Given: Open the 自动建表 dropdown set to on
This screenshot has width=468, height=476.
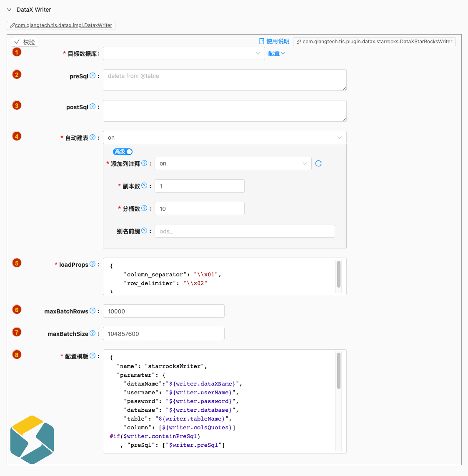Looking at the screenshot, I should [x=224, y=138].
